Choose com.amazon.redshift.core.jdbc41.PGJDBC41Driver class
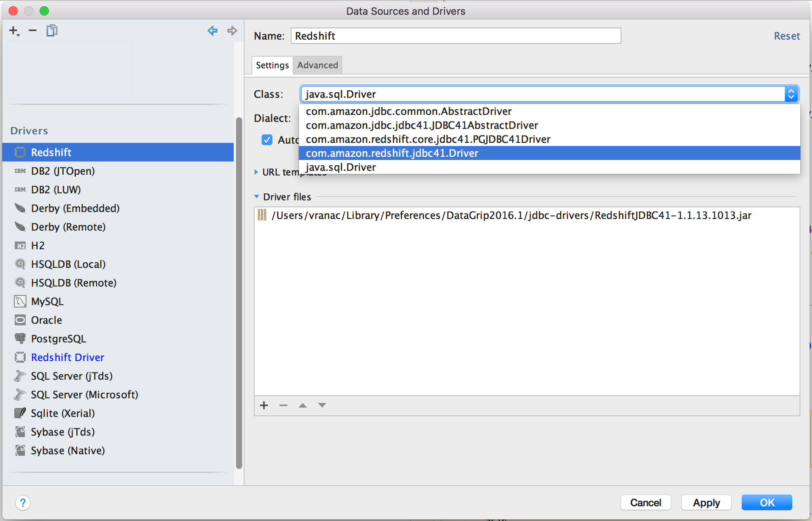Screen dimensions: 812x521 coord(549,139)
